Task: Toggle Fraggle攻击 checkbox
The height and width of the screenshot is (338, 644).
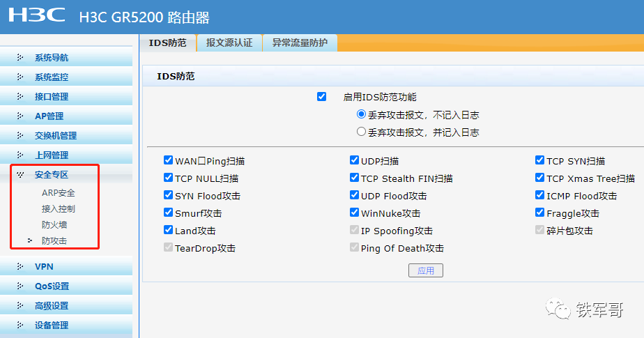Action: [539, 213]
